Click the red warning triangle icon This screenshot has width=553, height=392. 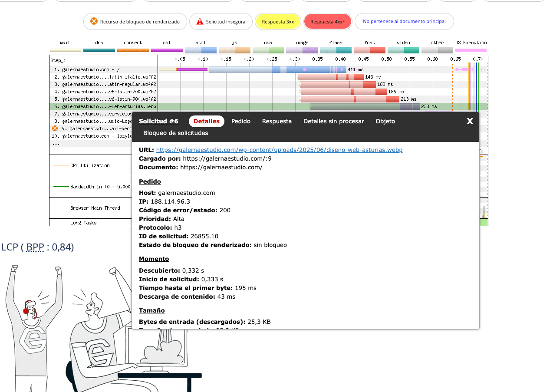pyautogui.click(x=200, y=21)
